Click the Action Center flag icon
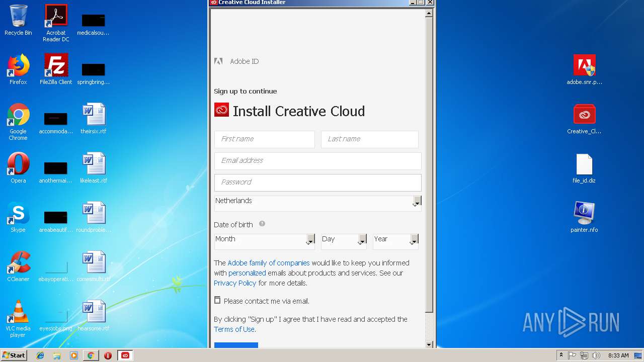The image size is (644, 362). (572, 355)
